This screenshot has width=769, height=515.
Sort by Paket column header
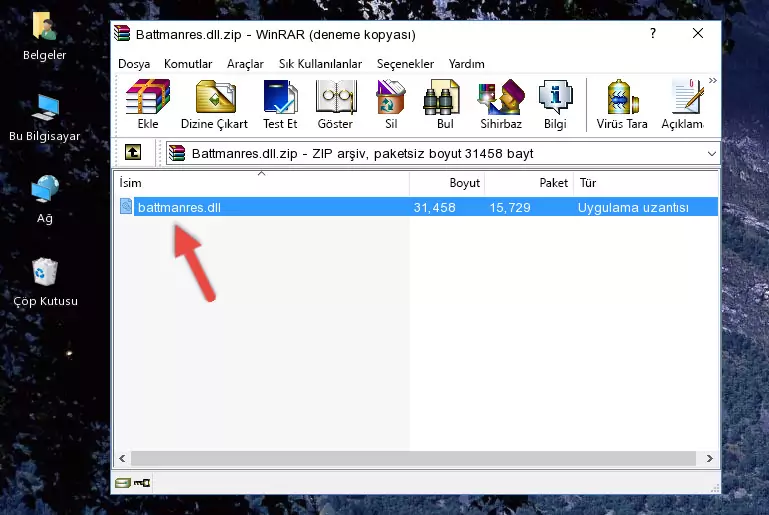(529, 183)
